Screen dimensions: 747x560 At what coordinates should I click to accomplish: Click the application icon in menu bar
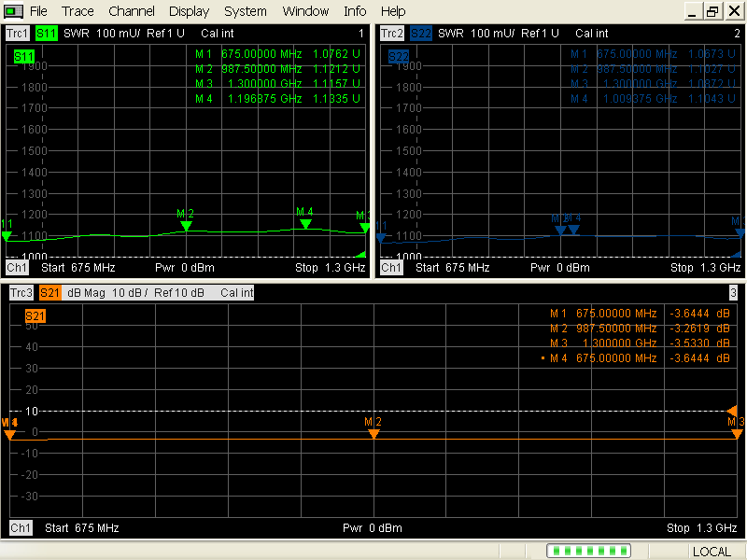pyautogui.click(x=13, y=11)
